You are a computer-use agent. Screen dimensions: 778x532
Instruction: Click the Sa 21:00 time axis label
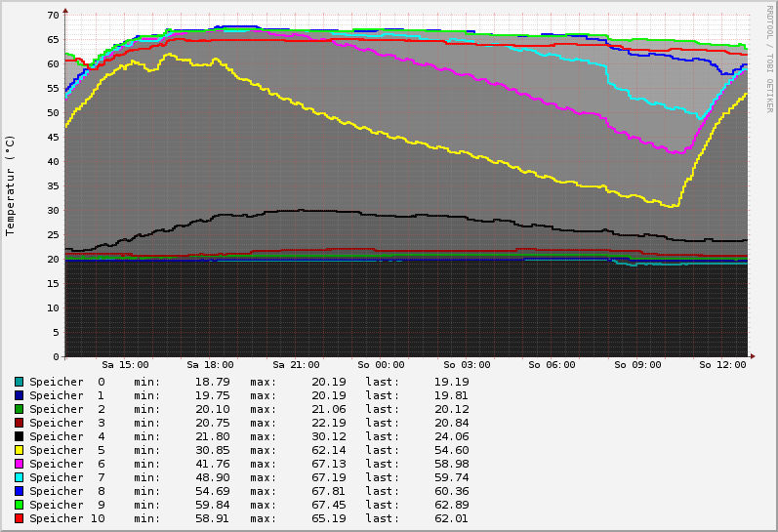tap(297, 365)
